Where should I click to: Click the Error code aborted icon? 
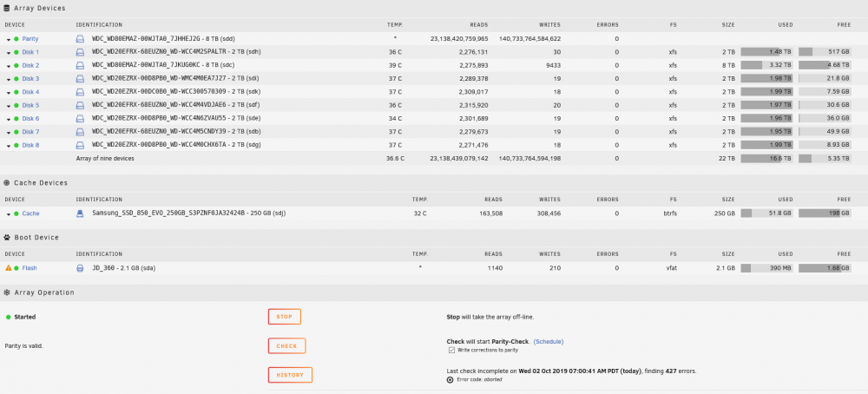(x=450, y=380)
